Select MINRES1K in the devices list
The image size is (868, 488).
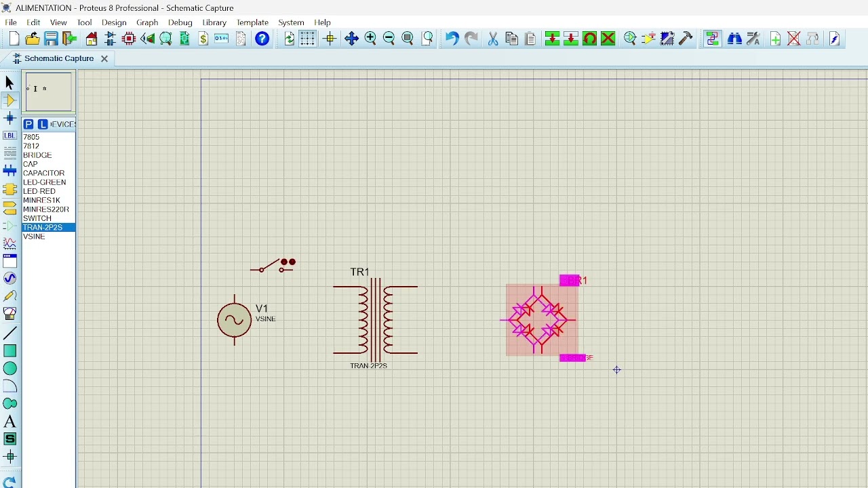tap(49, 200)
